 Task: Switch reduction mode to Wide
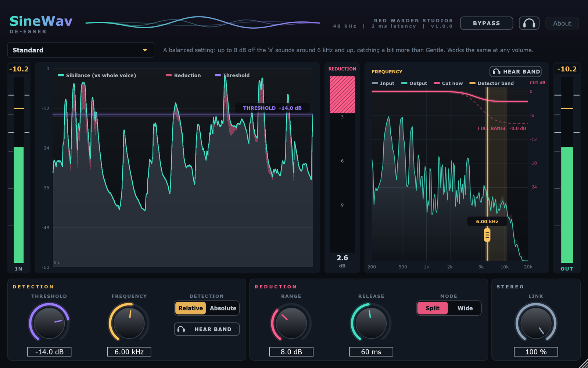pyautogui.click(x=465, y=308)
